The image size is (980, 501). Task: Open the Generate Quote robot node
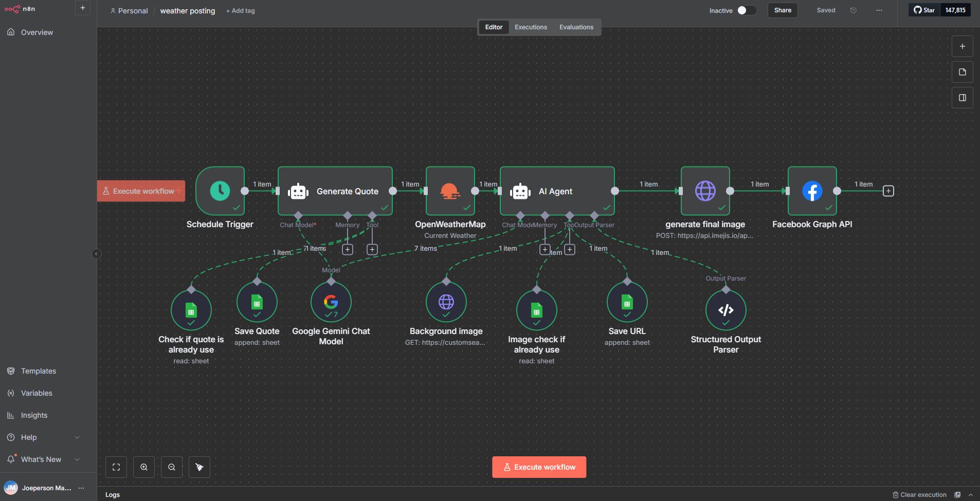pyautogui.click(x=335, y=191)
